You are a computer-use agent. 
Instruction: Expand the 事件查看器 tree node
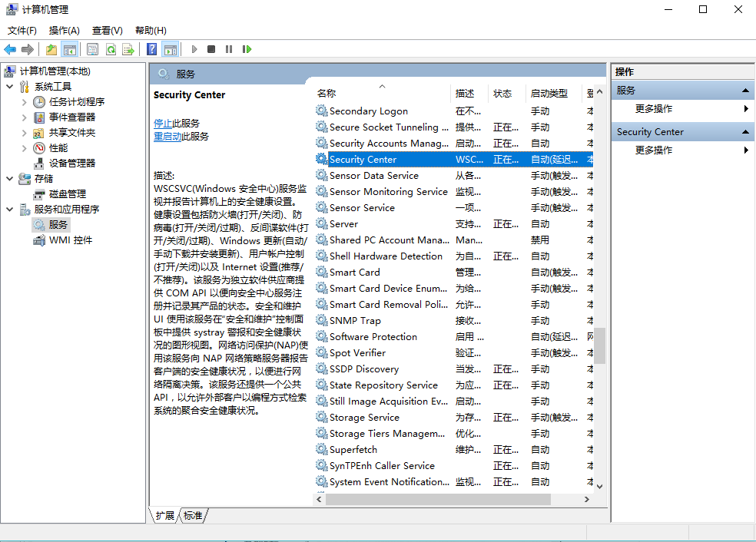click(24, 117)
